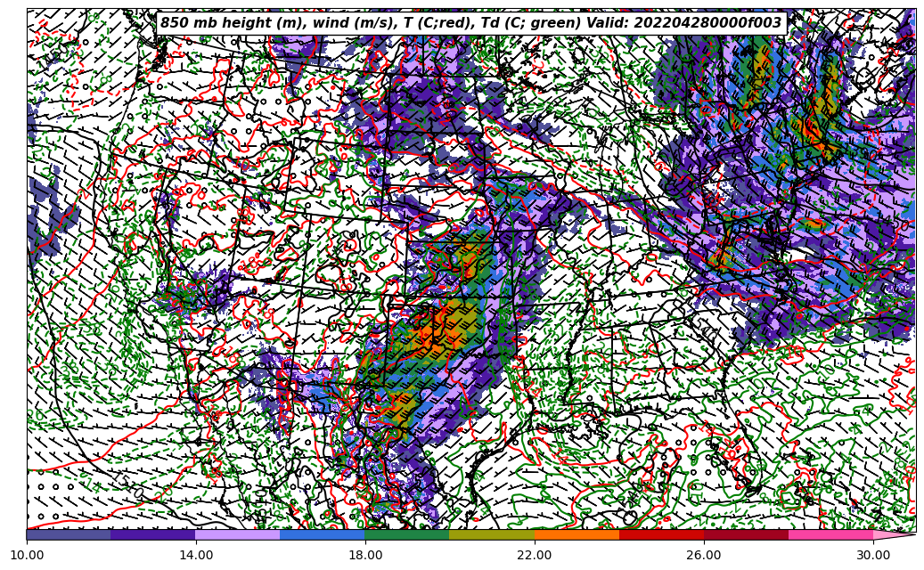
Task: Click the orange colorbar segment after 22.00
Action: (576, 534)
